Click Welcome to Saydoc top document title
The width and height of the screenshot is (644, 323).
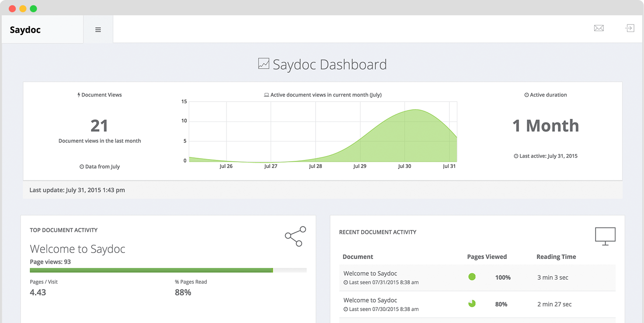(77, 249)
